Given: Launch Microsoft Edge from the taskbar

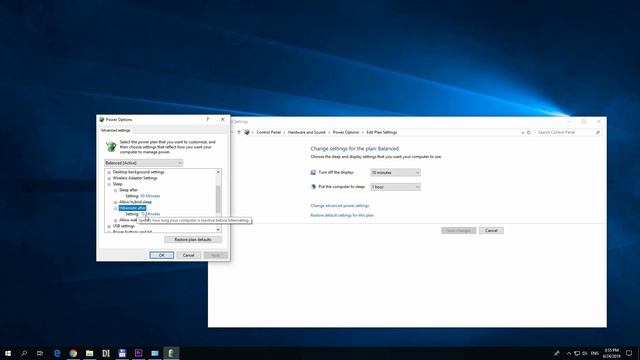Looking at the screenshot, I should point(57,353).
